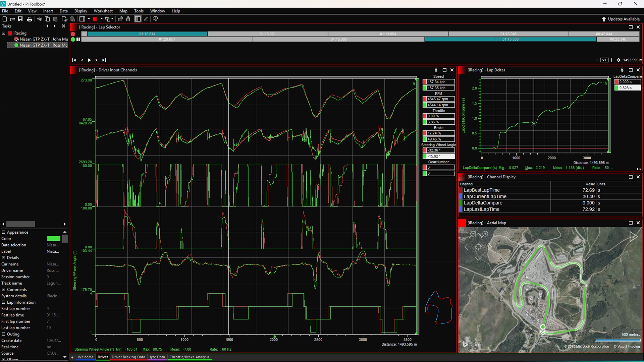This screenshot has width=644, height=362.
Task: Collapse the Appearance section
Action: coord(3,232)
